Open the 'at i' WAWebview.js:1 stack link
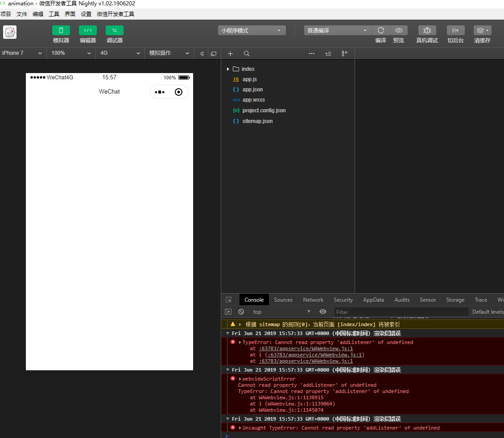The height and width of the screenshot is (438, 504). [x=315, y=355]
